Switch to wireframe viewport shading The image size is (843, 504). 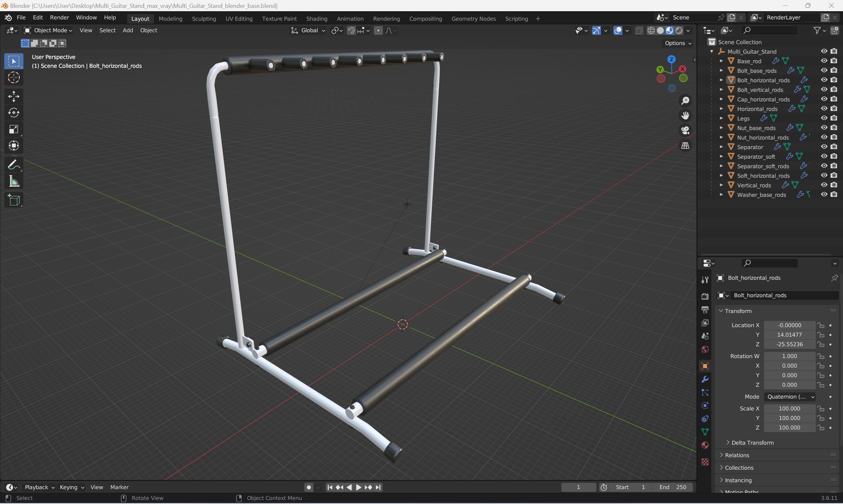[x=651, y=31]
